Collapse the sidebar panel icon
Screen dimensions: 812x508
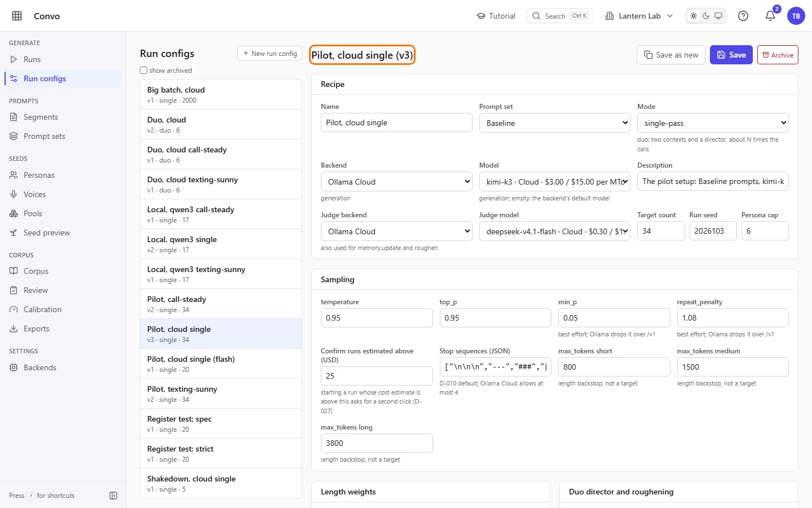click(113, 496)
